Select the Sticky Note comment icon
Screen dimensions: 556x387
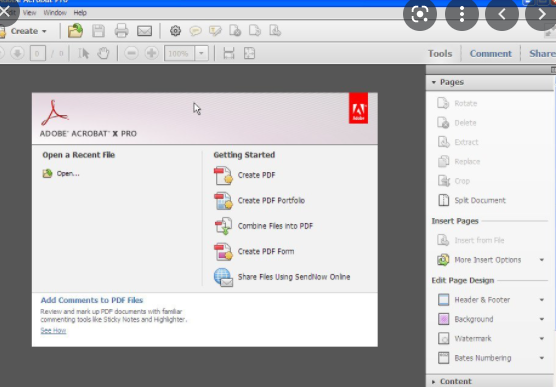pyautogui.click(x=195, y=31)
